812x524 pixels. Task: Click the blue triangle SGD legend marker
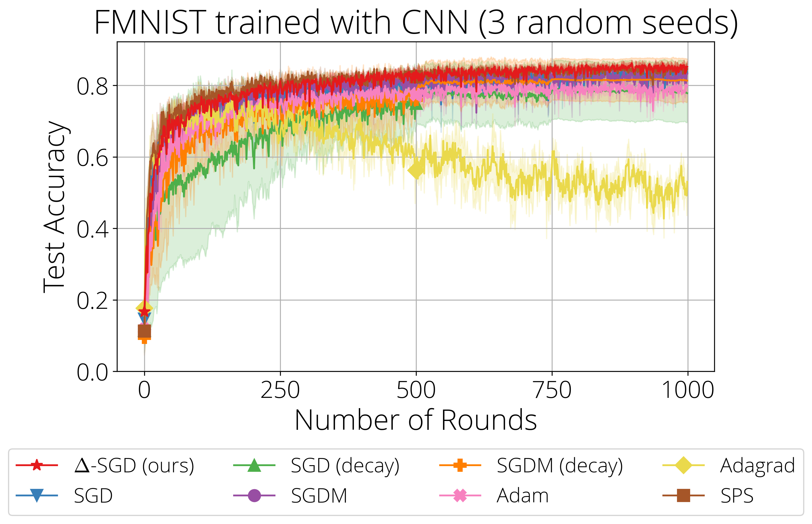point(37,495)
